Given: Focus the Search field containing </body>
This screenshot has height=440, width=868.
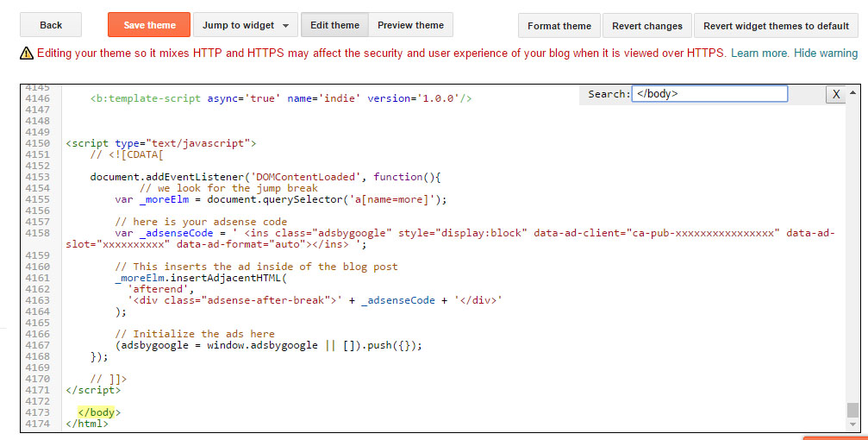Looking at the screenshot, I should click(709, 94).
